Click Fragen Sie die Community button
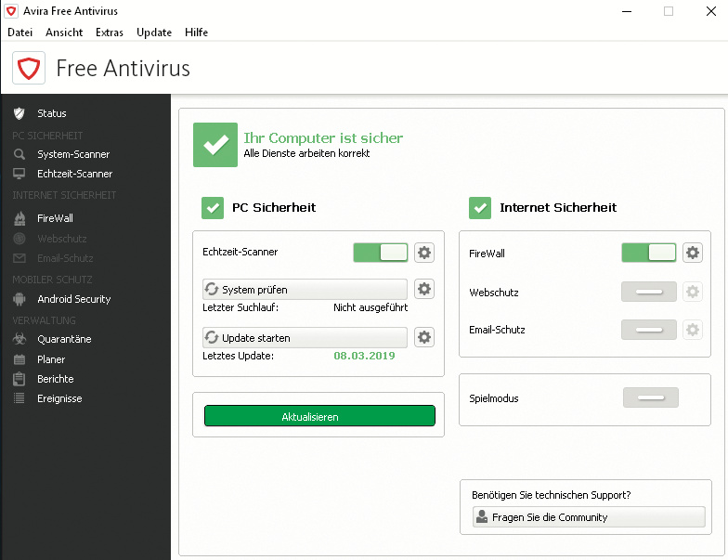 point(589,517)
